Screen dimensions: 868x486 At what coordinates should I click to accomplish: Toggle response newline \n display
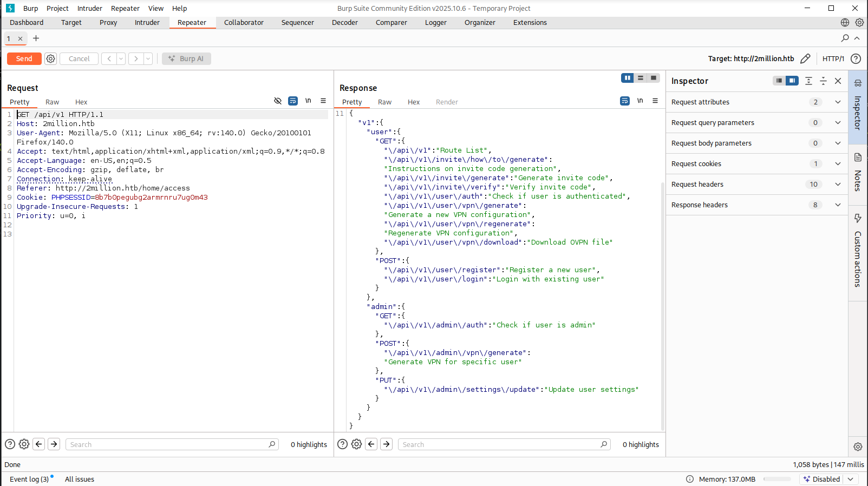tap(640, 101)
